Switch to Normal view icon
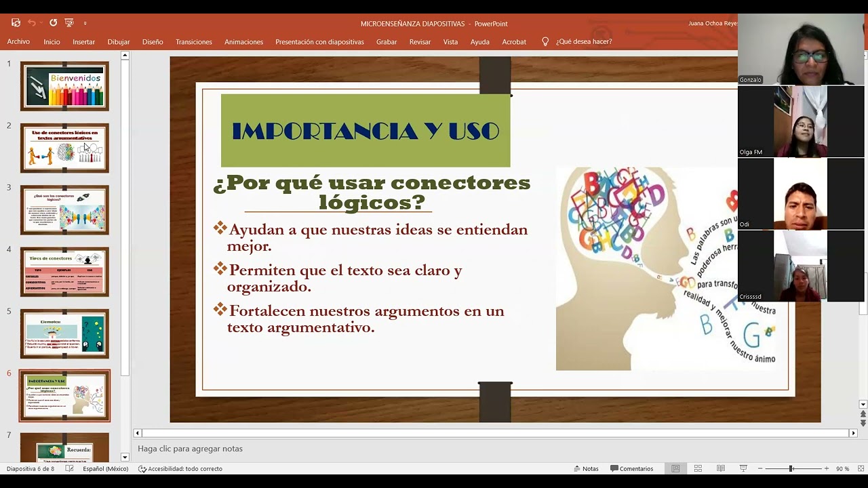This screenshot has height=488, width=868. (675, 468)
